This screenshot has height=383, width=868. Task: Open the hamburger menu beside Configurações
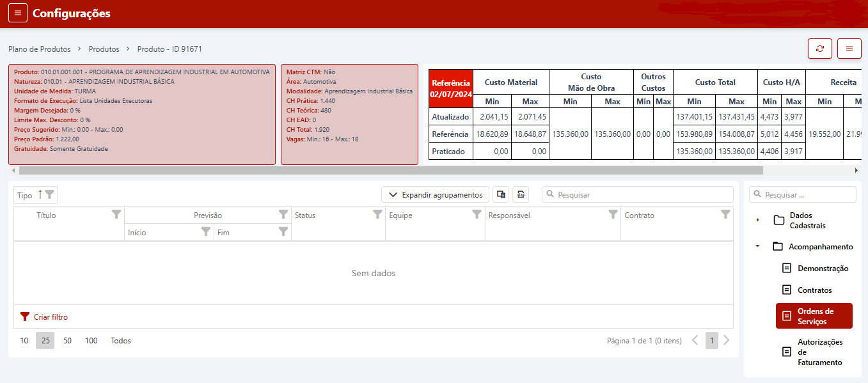[x=18, y=13]
